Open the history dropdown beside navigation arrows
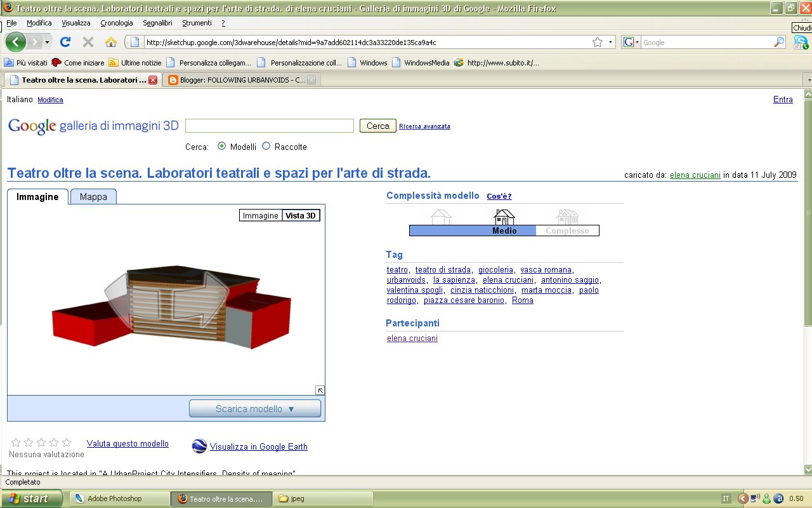 click(48, 43)
